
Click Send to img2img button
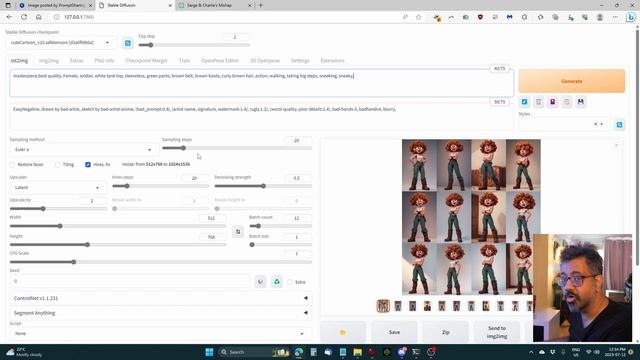click(497, 332)
